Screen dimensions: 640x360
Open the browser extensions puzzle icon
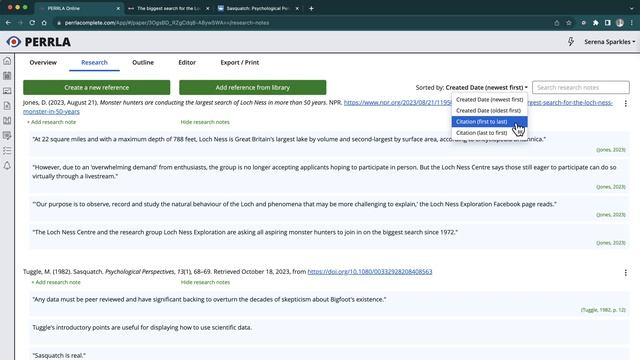pos(596,23)
